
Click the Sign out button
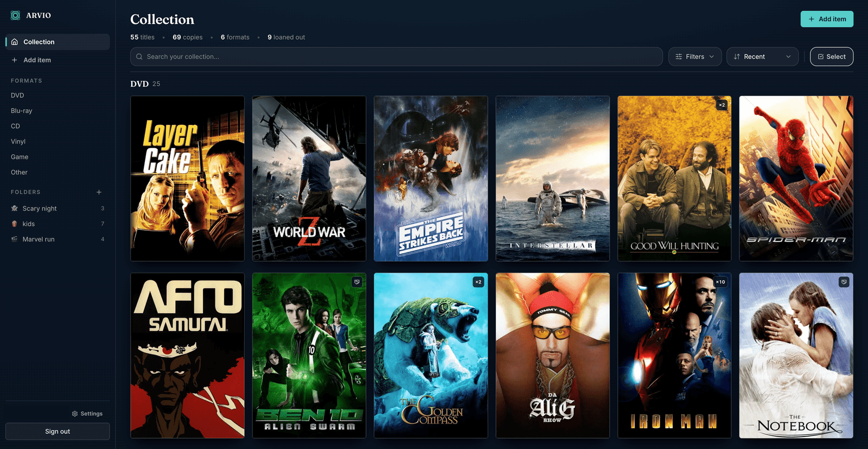click(x=58, y=431)
